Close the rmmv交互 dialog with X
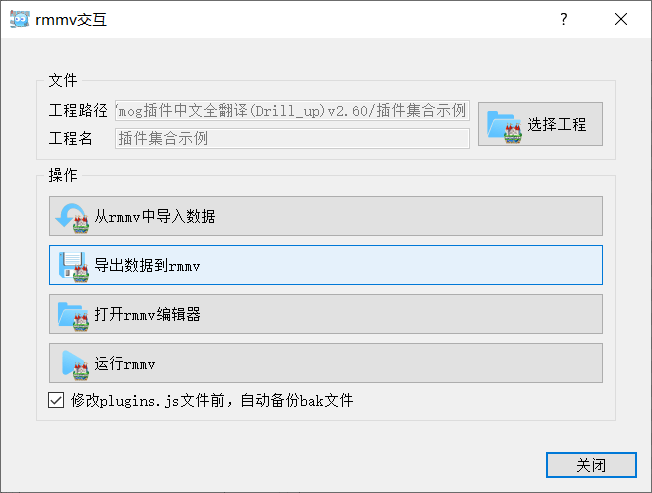Viewport: 652px width, 493px height. pyautogui.click(x=621, y=19)
